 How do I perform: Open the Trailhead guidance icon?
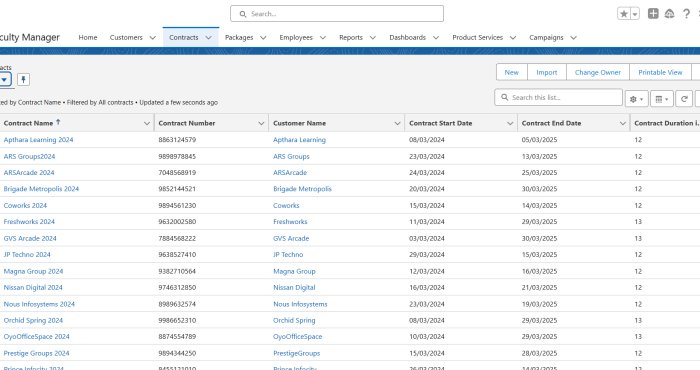pyautogui.click(x=669, y=14)
